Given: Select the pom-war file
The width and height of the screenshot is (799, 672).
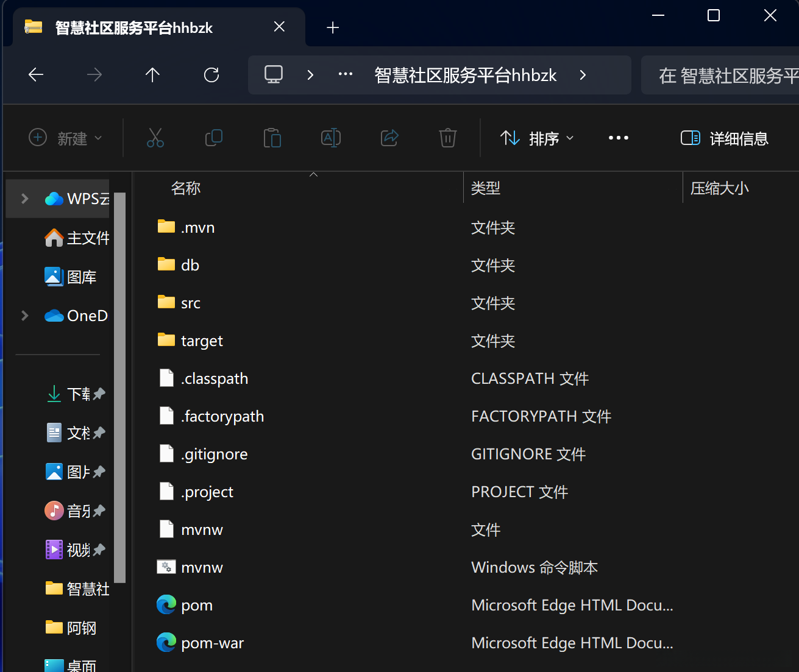Looking at the screenshot, I should [x=212, y=643].
